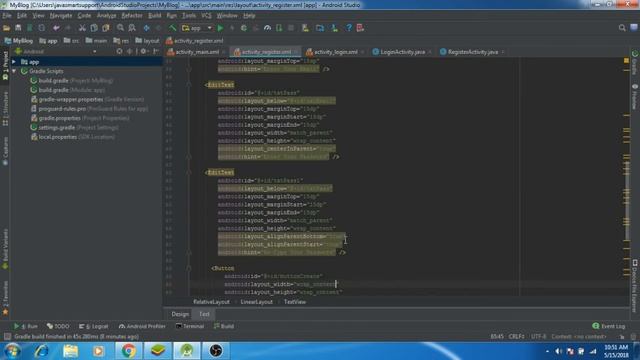640x360 pixels.
Task: Open the Logcat tool window
Action: [x=94, y=326]
